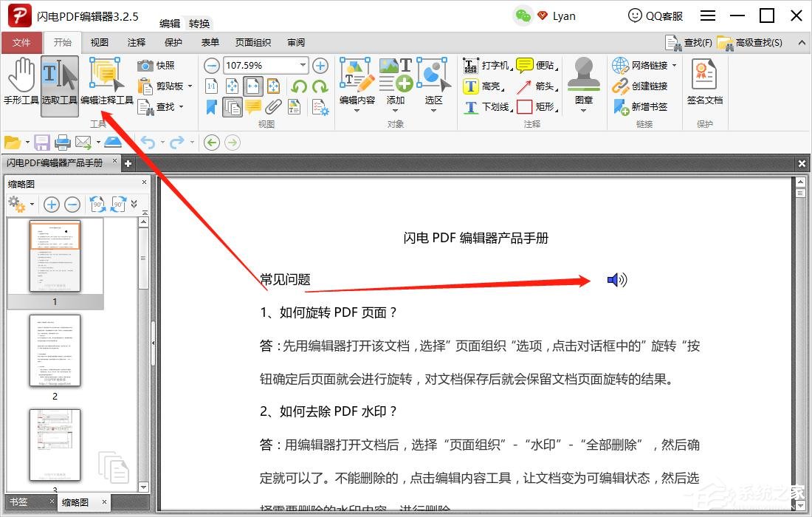Insert a 便贴 sticky note
The image size is (812, 517).
pyautogui.click(x=535, y=66)
